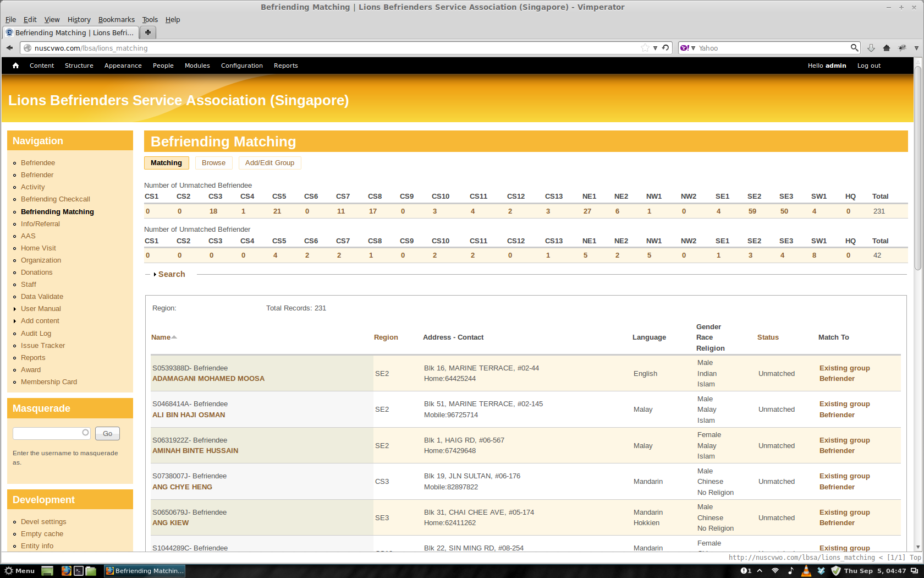Open Befriending Checkcall navigation link

click(55, 199)
